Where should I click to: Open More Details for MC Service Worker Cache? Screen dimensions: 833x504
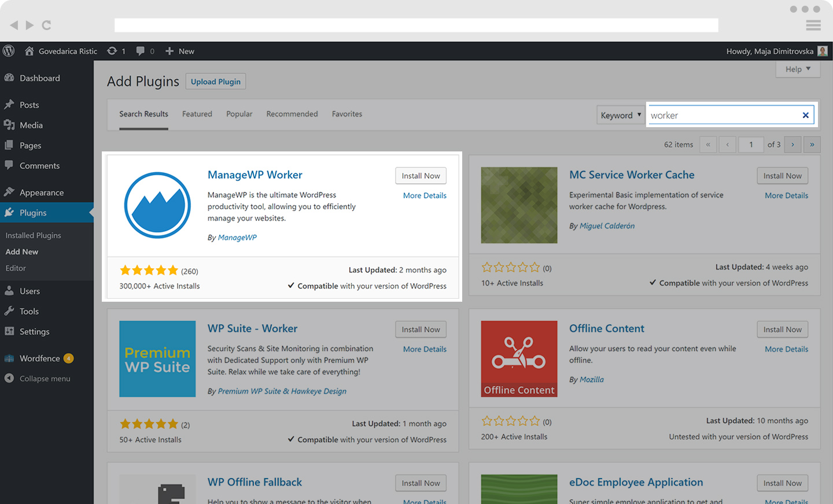tap(786, 195)
